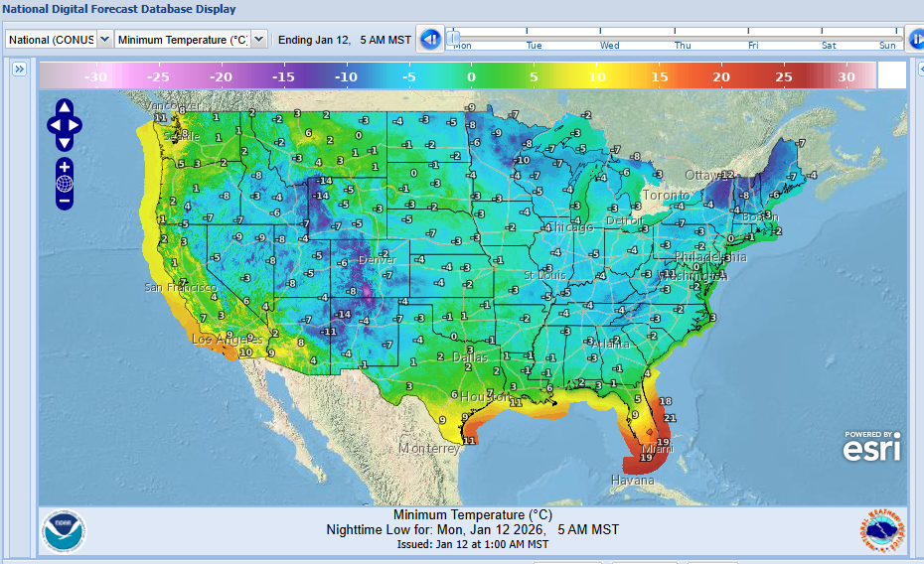Viewport: 924px width, 564px height.
Task: Click the St Louis label on the map
Action: coord(545,275)
